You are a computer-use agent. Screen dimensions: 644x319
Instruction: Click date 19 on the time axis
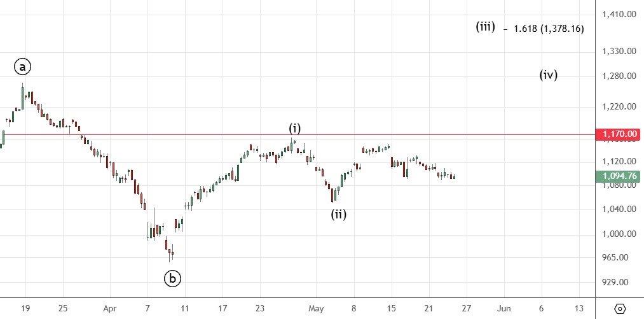[25, 308]
